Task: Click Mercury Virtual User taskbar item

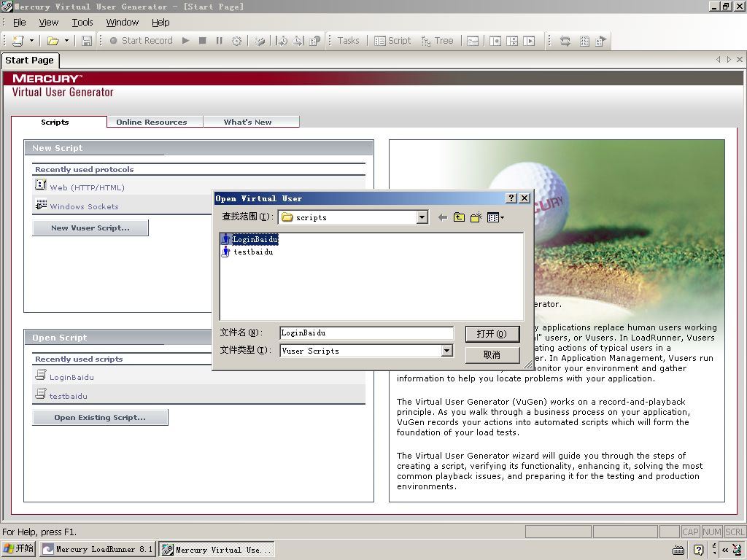Action: [x=217, y=550]
